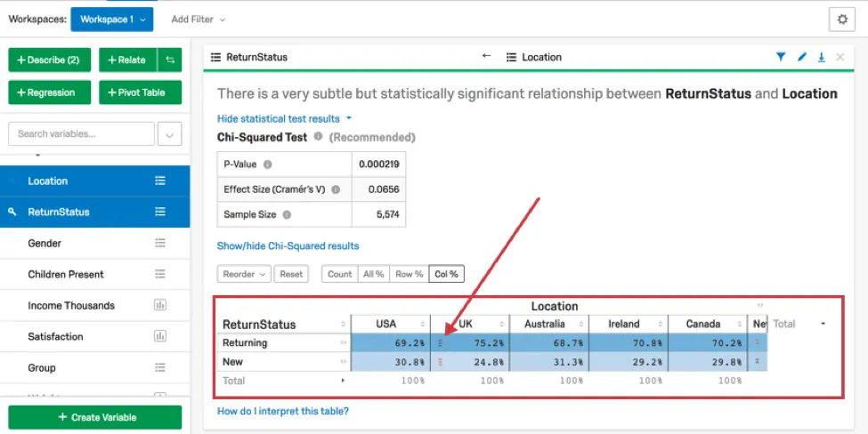Switch table display to All %

pyautogui.click(x=373, y=274)
